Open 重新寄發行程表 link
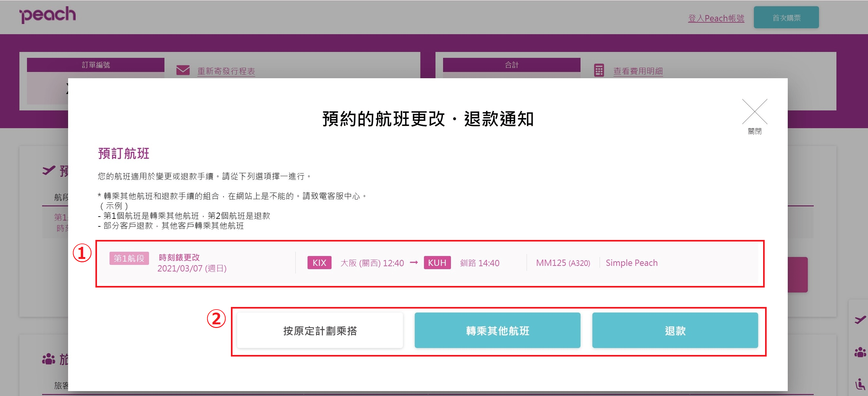 226,71
